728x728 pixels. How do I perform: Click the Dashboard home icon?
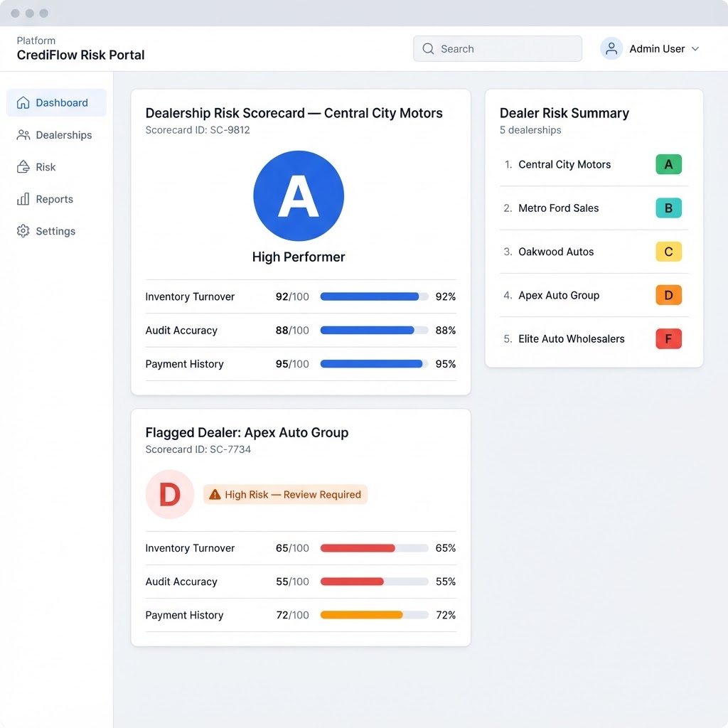click(x=23, y=102)
